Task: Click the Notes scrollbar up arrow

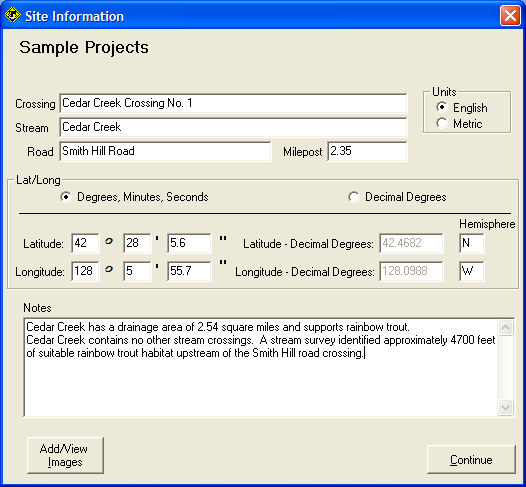Action: pos(506,327)
